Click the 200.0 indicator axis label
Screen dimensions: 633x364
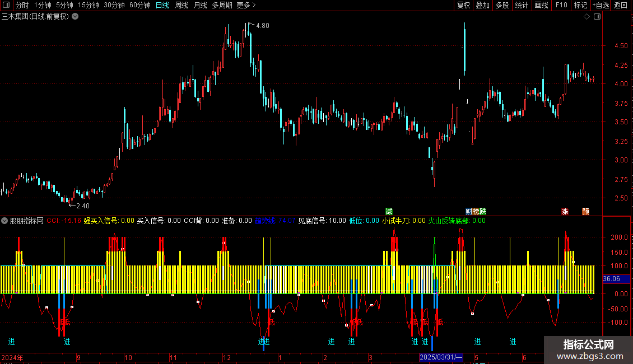[x=619, y=237]
